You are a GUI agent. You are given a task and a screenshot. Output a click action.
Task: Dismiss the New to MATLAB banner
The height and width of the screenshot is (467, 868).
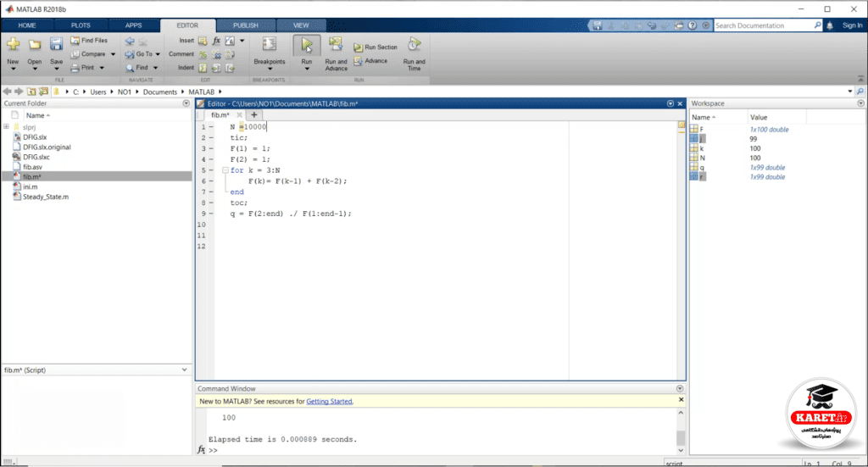click(x=681, y=399)
